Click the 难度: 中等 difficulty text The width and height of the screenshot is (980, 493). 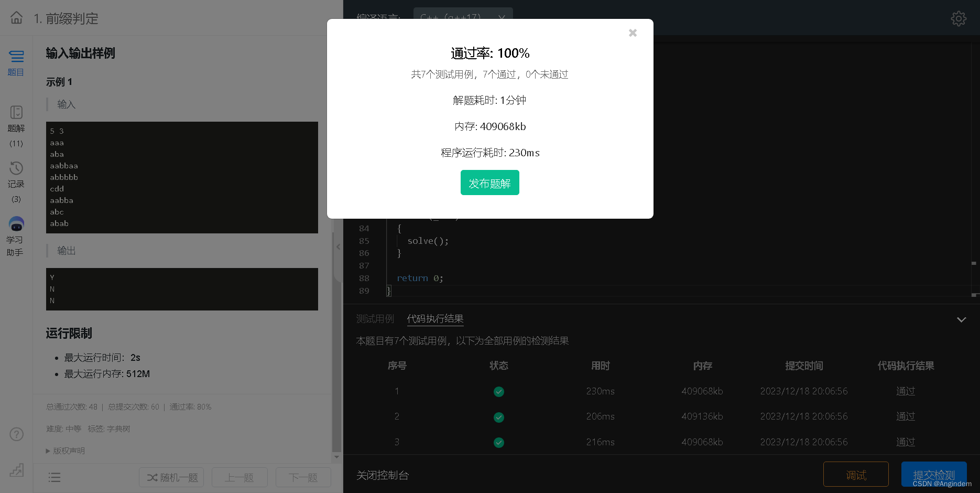(x=63, y=428)
